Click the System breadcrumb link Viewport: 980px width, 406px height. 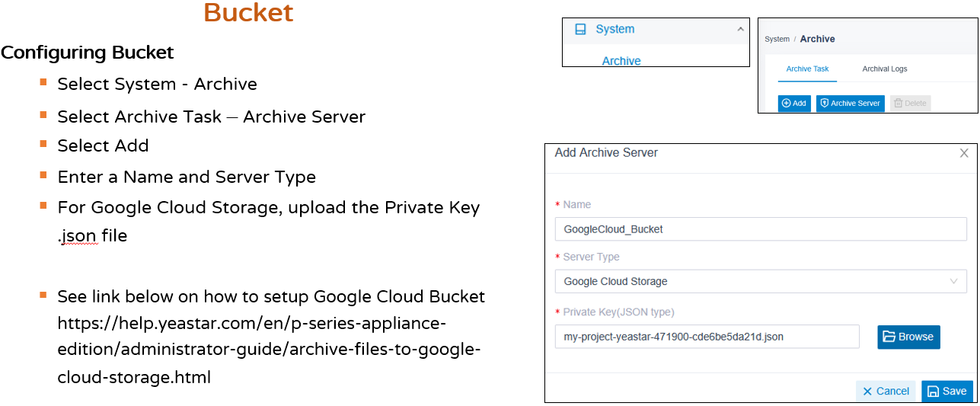click(777, 39)
